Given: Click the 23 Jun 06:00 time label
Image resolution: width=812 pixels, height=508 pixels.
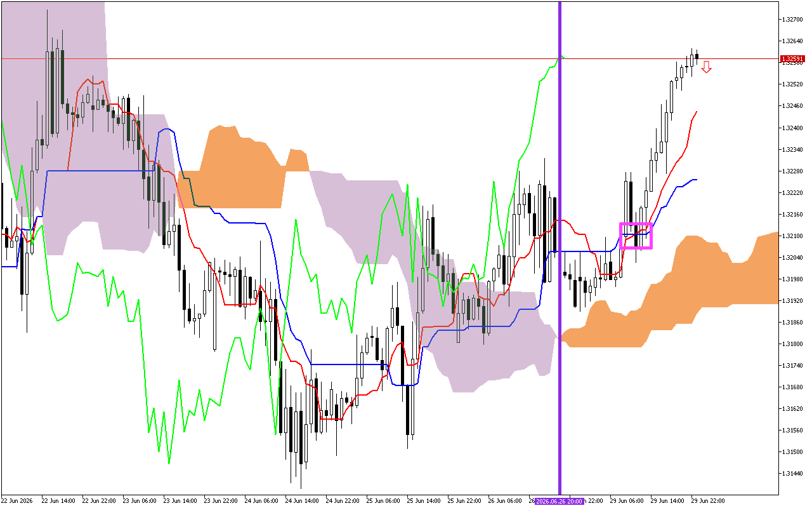Looking at the screenshot, I should (139, 501).
